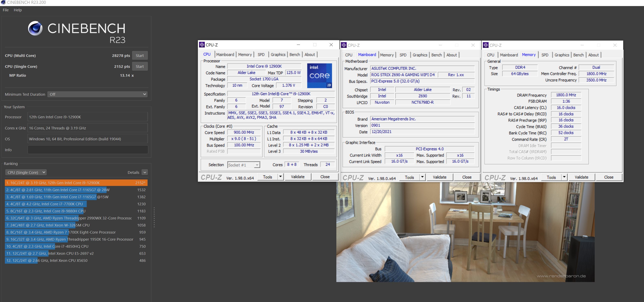Click the Cinebench R23 sphere logo
Viewport: 644px width, 302px height.
pyautogui.click(x=35, y=28)
